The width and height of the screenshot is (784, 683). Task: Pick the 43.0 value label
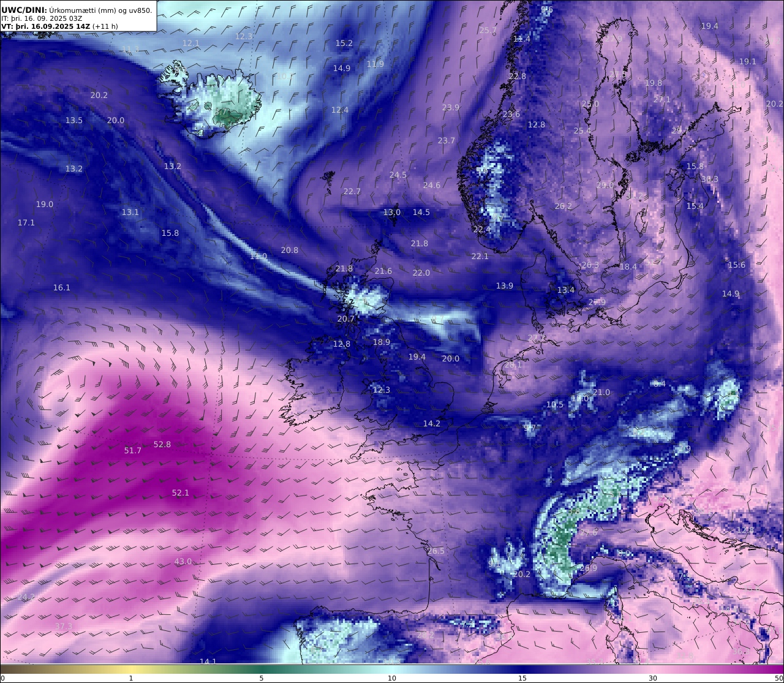[183, 562]
